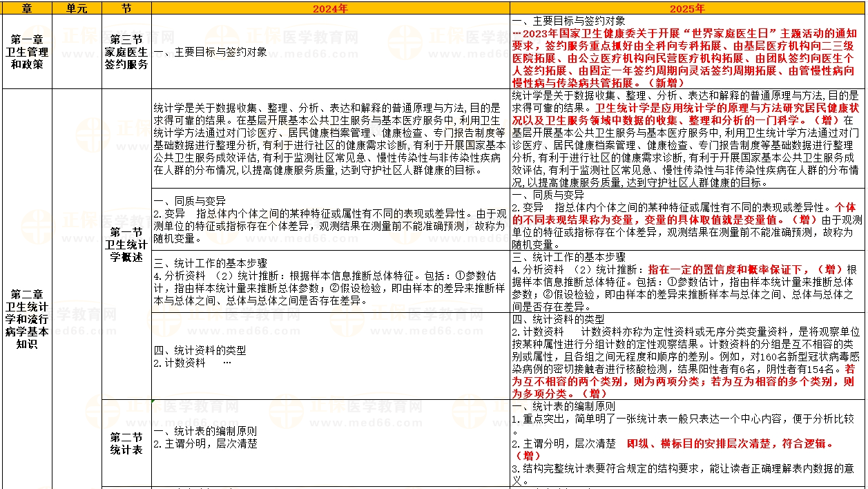Click the 第二节 统计表 cell
868x489 pixels.
[126, 443]
